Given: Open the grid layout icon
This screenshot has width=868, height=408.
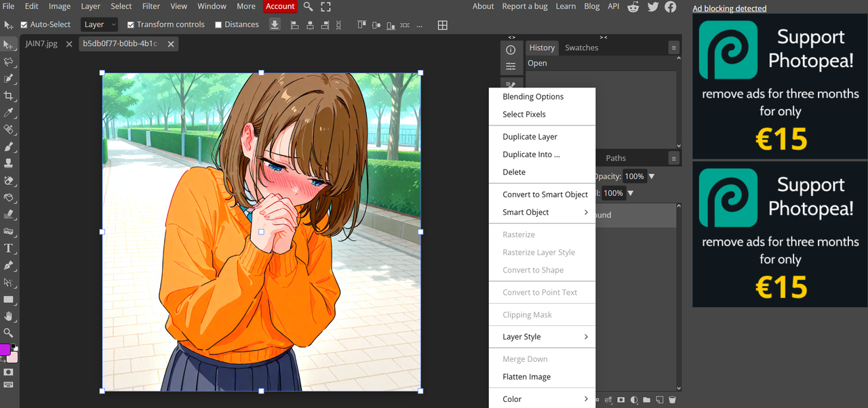Looking at the screenshot, I should click(x=442, y=25).
